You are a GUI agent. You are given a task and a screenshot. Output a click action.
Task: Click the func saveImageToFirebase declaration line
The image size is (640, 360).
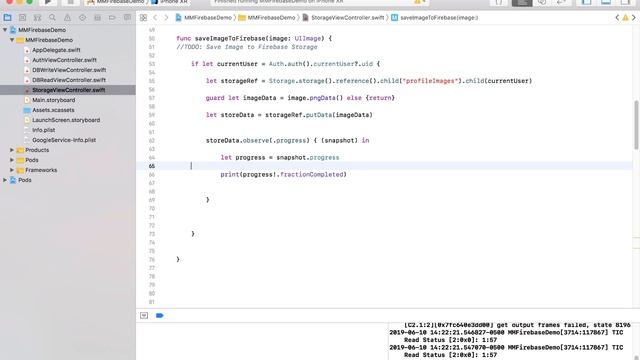pos(254,38)
